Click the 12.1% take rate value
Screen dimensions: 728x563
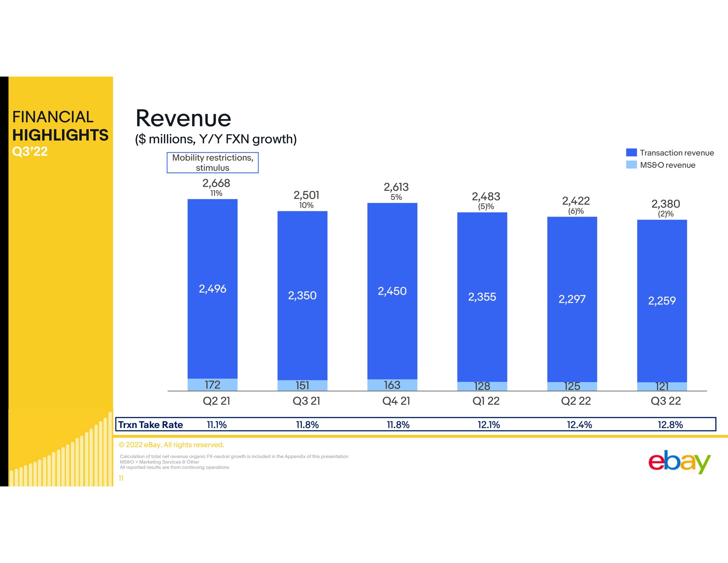[489, 425]
